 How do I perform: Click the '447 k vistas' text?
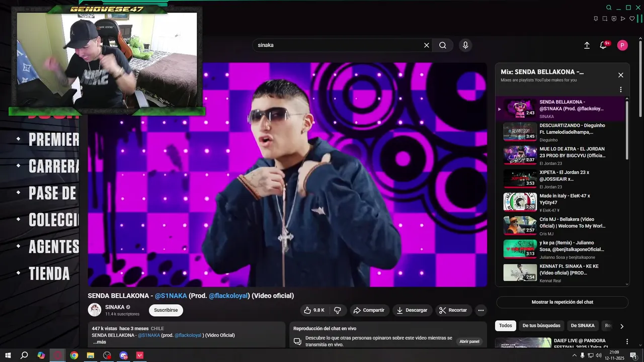pyautogui.click(x=104, y=328)
